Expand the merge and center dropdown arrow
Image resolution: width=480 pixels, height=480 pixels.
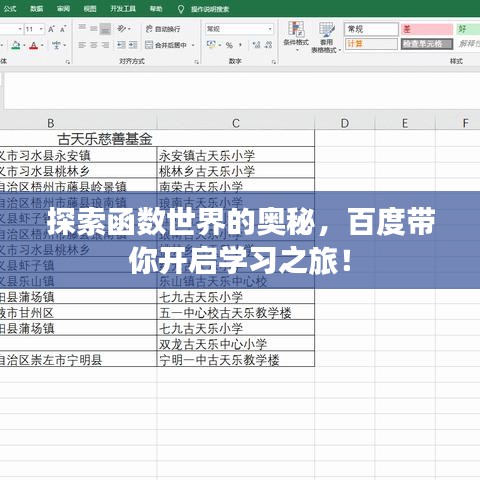(x=193, y=45)
